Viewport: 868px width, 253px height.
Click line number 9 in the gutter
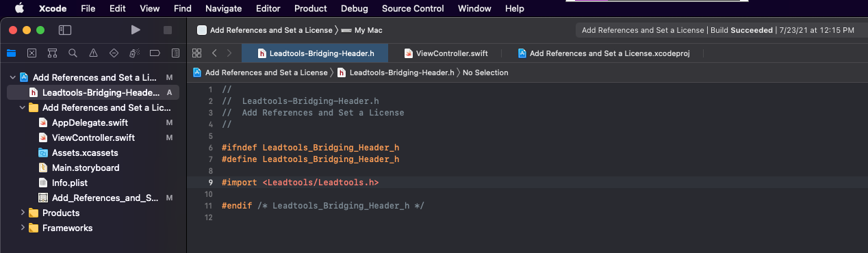tap(210, 183)
